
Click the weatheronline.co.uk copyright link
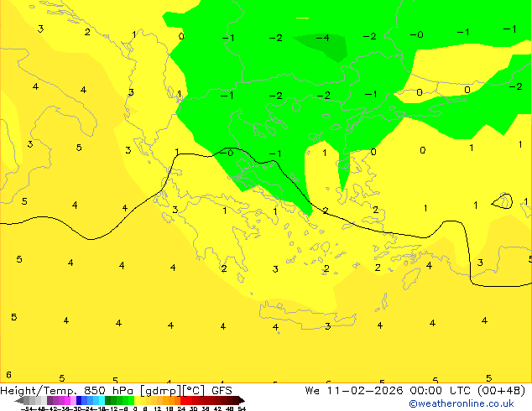click(x=461, y=403)
